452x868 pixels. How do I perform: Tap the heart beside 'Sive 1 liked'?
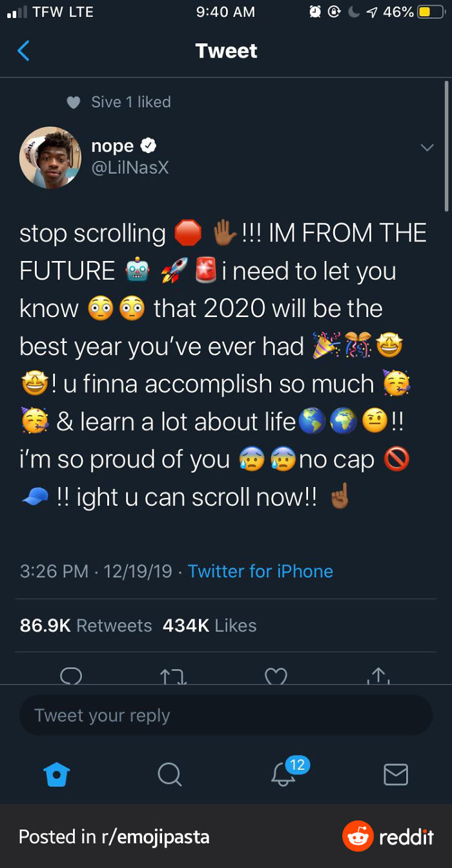tap(74, 102)
